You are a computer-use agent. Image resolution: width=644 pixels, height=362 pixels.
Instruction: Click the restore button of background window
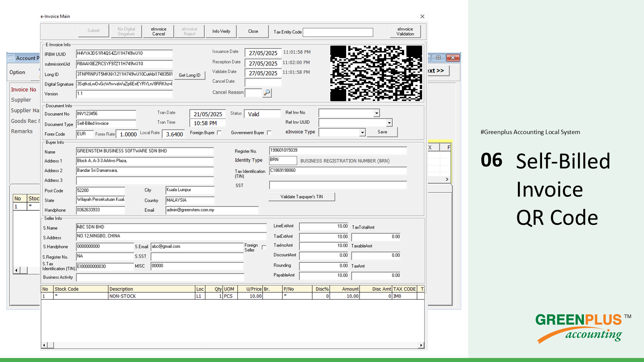click(438, 58)
